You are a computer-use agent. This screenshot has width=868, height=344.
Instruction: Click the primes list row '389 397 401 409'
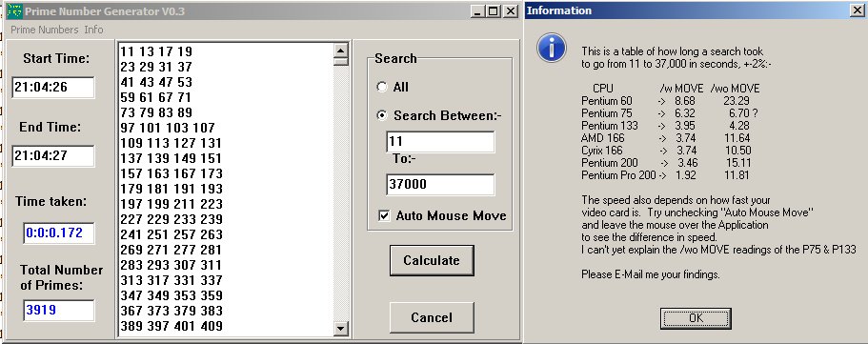point(172,326)
